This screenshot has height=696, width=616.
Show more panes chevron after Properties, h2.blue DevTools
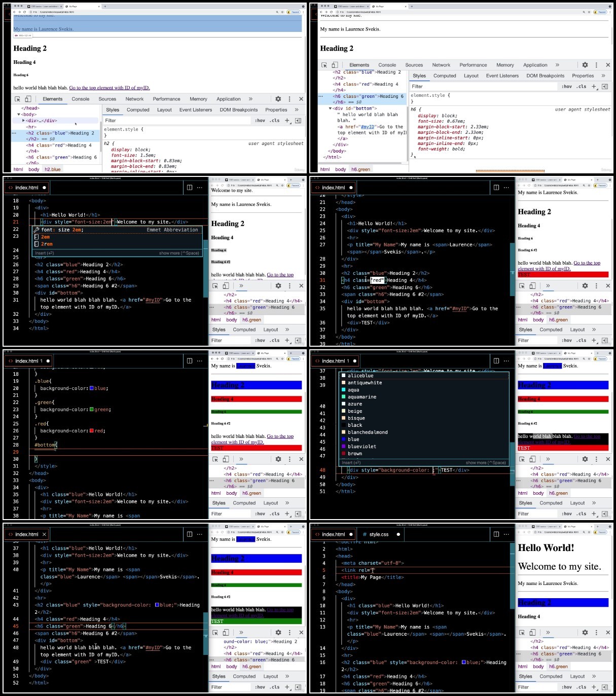click(297, 109)
